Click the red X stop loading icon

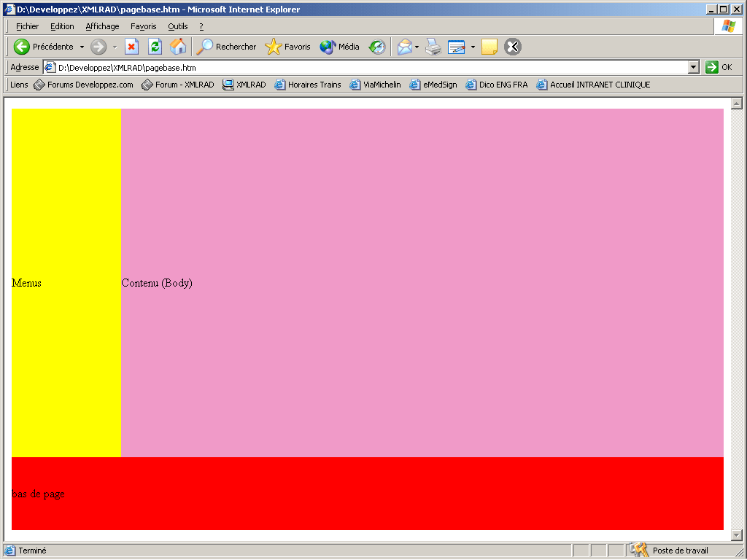tap(131, 47)
